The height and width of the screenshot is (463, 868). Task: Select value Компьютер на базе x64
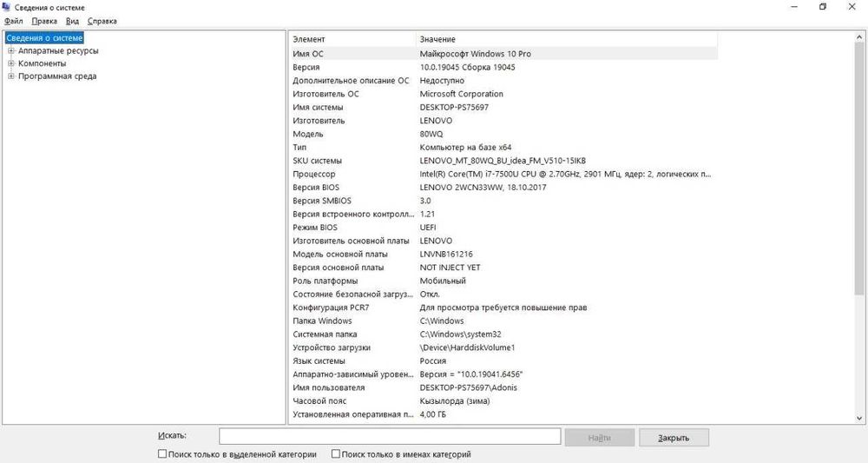pos(465,148)
